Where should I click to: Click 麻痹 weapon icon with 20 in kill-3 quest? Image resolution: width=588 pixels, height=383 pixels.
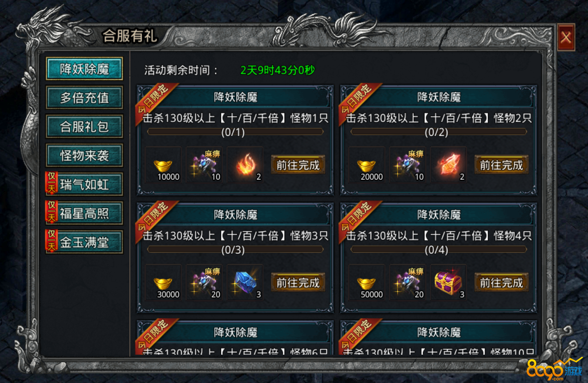[204, 282]
